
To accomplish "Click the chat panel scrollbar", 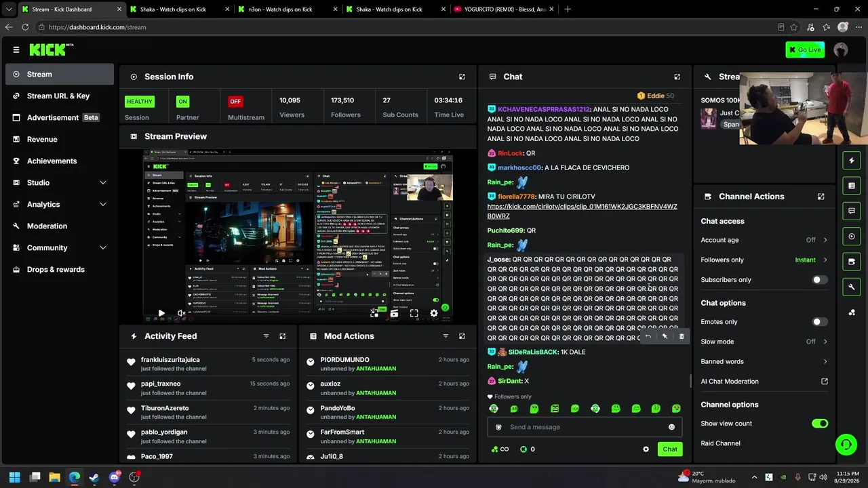I will [690, 381].
